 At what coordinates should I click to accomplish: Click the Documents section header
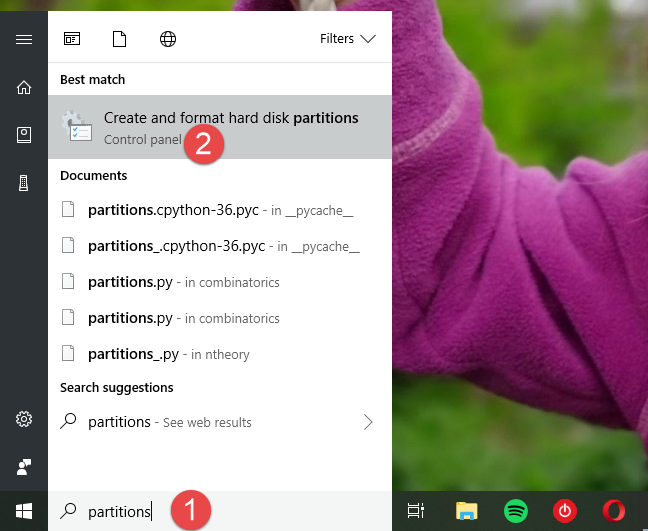tap(93, 176)
